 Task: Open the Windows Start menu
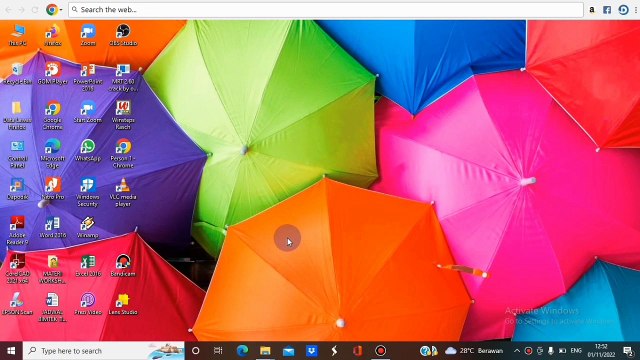[11, 351]
